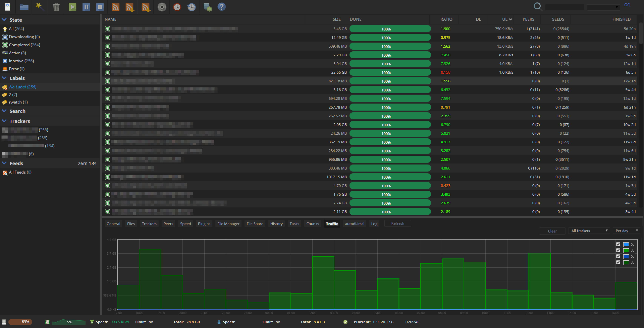This screenshot has height=328, width=644.
Task: Uncheck the last UL legend checkbox
Action: tap(618, 262)
